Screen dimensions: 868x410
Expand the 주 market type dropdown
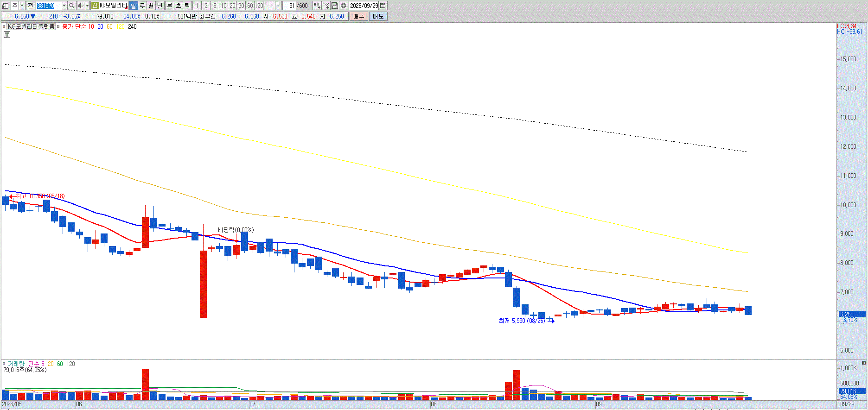pyautogui.click(x=22, y=6)
